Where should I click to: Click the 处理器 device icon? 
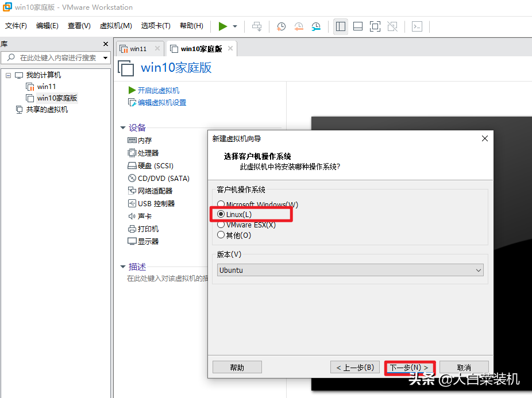132,153
